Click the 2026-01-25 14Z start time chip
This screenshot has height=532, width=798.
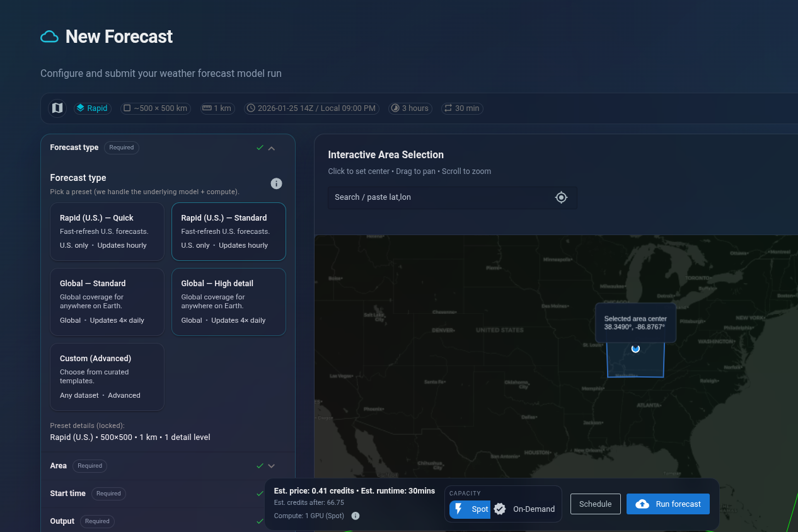312,108
